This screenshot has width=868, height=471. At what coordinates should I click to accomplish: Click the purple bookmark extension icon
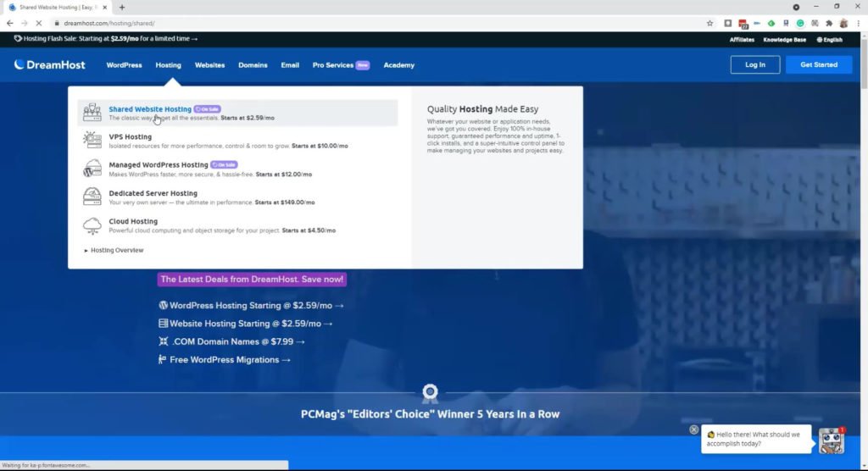(786, 23)
